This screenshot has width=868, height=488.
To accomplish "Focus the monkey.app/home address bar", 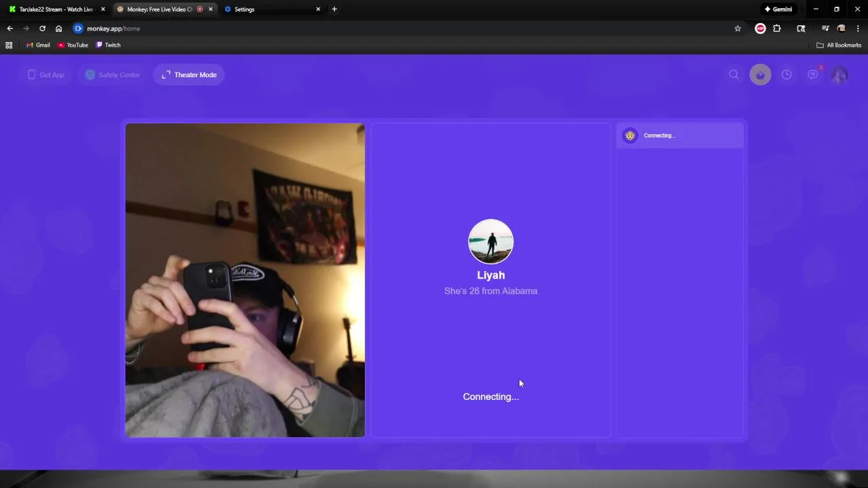I will click(x=407, y=28).
